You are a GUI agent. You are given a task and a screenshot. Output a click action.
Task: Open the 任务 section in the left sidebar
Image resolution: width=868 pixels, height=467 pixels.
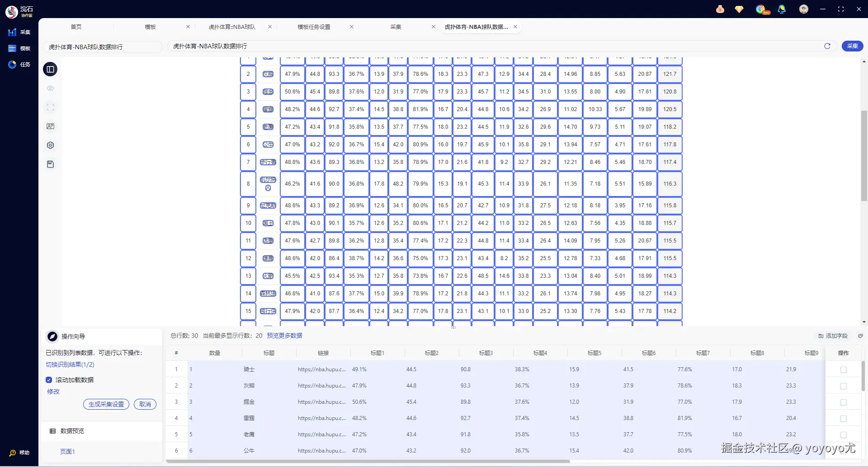(x=19, y=65)
